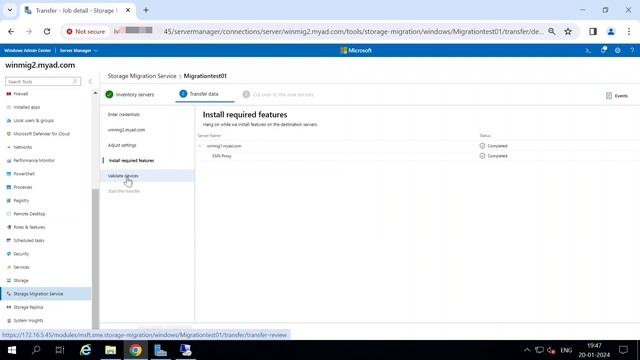640x360 pixels.
Task: Switch to Inventory servers step
Action: coord(130,95)
